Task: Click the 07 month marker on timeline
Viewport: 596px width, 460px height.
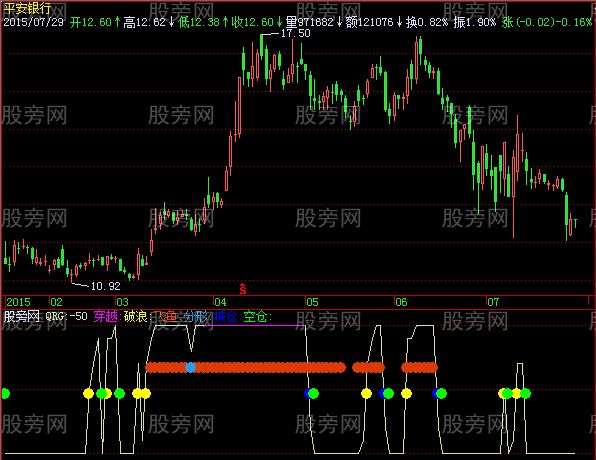Action: (493, 302)
